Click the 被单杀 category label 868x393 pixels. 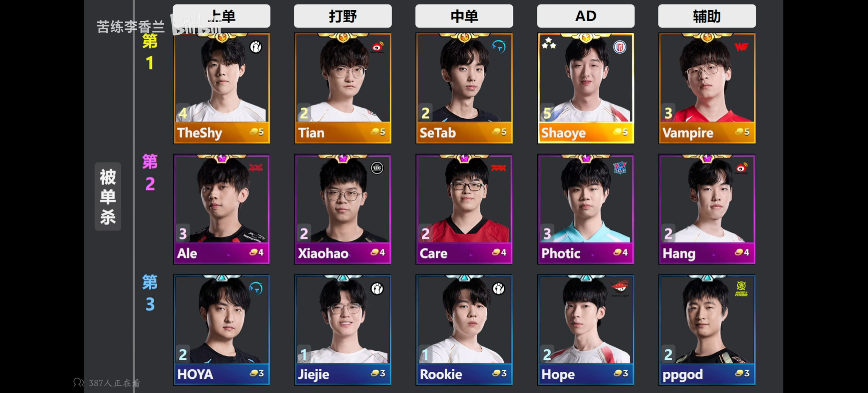(108, 196)
